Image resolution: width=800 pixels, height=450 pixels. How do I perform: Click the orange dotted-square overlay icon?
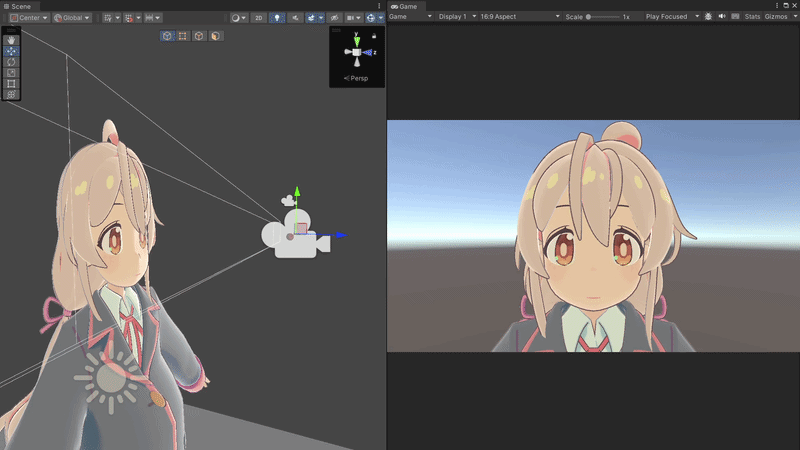[183, 36]
